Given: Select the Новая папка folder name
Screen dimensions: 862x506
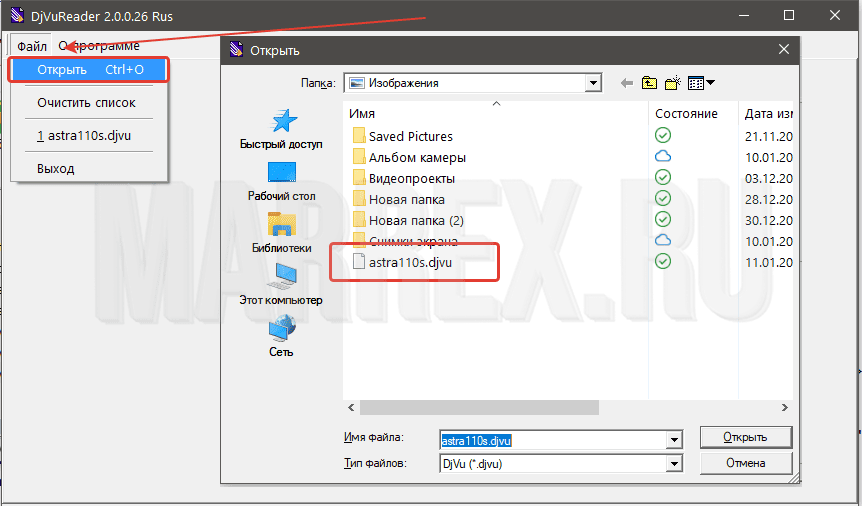Looking at the screenshot, I should pyautogui.click(x=407, y=200).
